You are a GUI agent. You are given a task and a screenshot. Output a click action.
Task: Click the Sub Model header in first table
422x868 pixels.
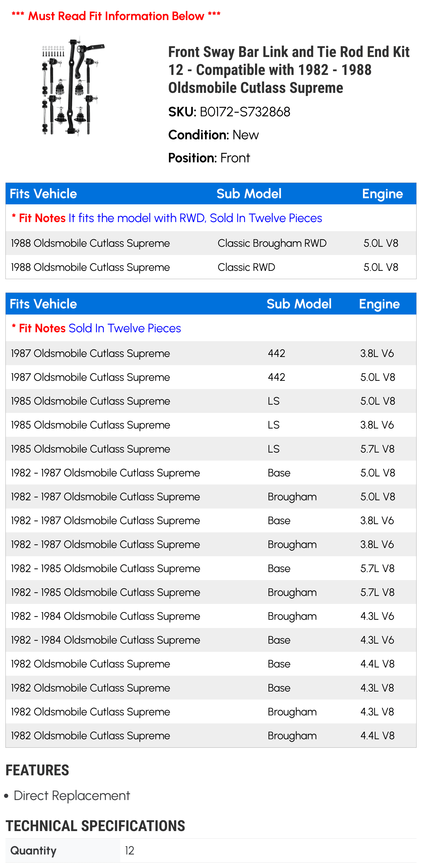(249, 194)
